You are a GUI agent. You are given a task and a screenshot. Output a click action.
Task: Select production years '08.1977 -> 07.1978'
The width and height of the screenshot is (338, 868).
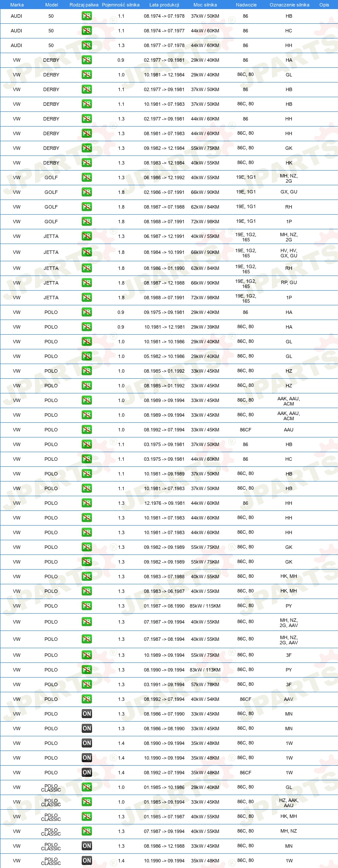pyautogui.click(x=164, y=45)
